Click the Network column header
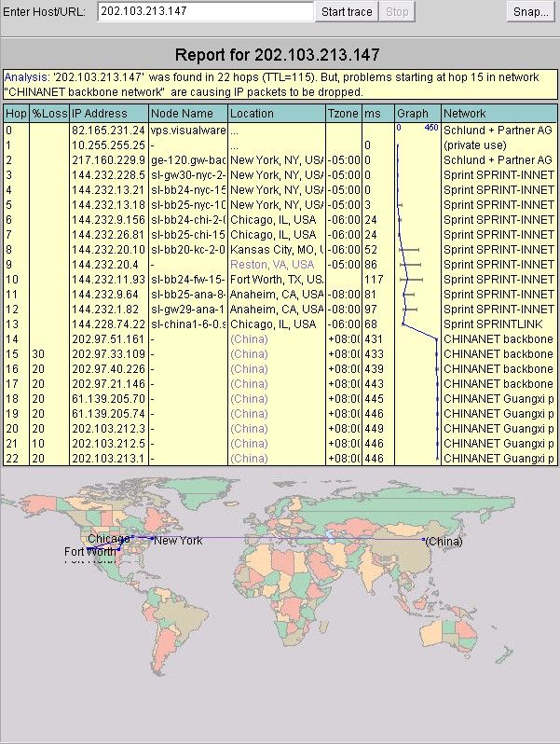Screen dimensions: 560x744 (x=499, y=114)
